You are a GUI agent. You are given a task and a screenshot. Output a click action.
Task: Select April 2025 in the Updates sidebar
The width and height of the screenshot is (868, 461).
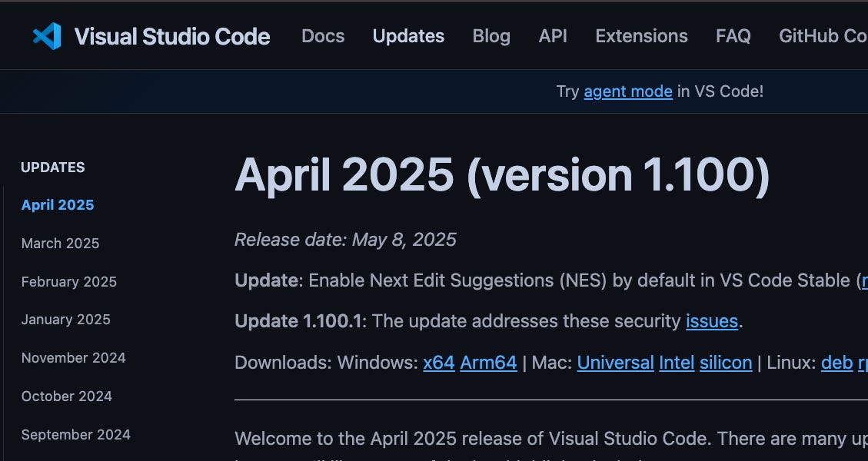(57, 204)
